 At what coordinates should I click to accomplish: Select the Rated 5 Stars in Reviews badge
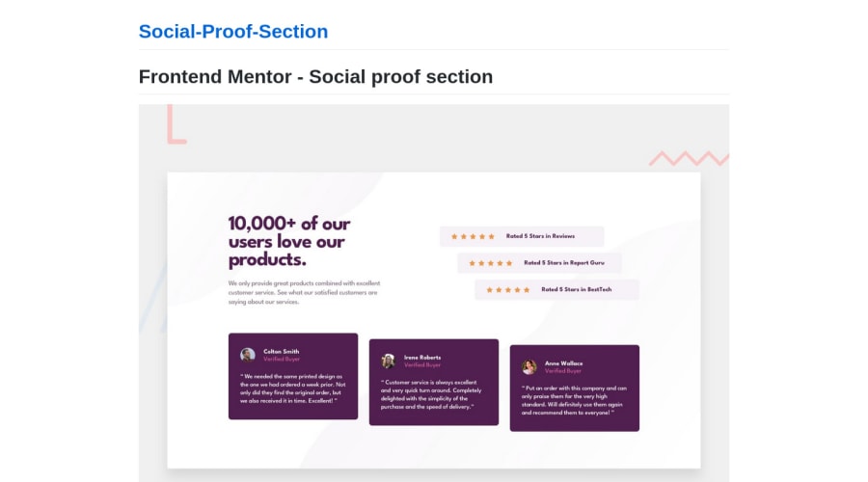(522, 236)
